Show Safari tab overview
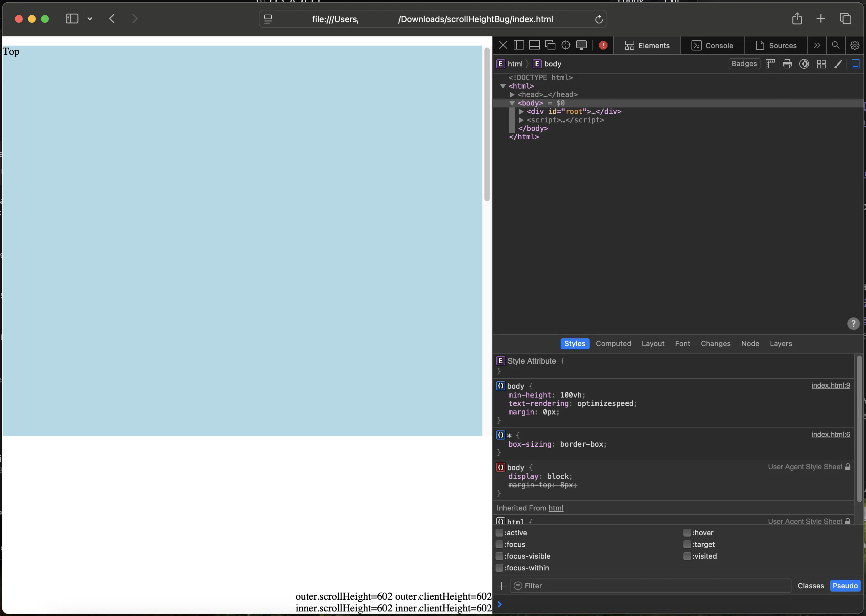 (x=845, y=19)
